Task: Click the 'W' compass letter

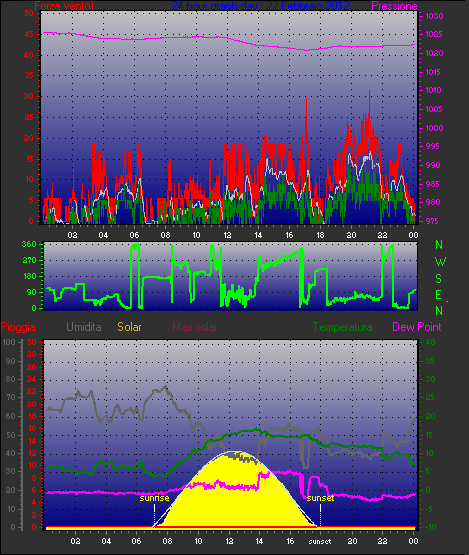Action: 440,262
